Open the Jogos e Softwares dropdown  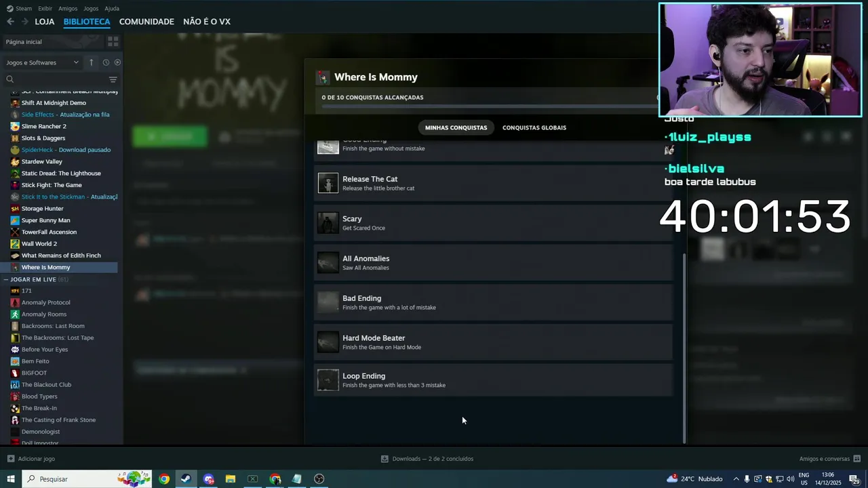(42, 62)
